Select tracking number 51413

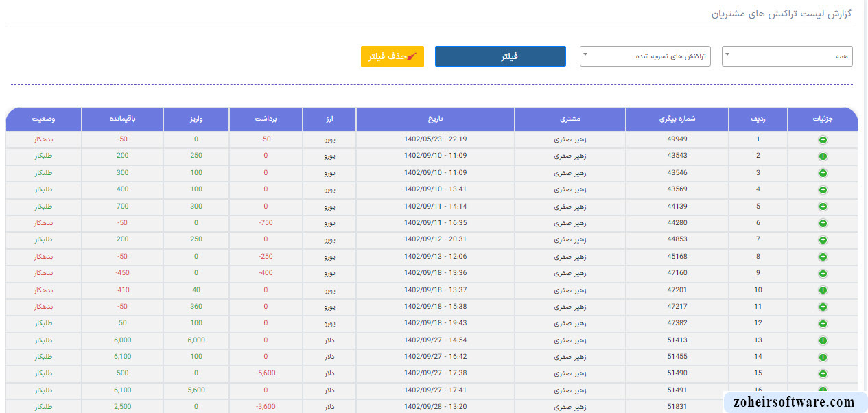coord(677,340)
